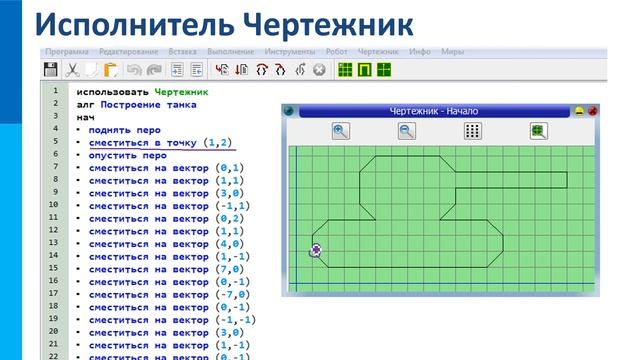Screen dimensions: 640x360
Task: Click line number 10 in the gutter
Action: (x=53, y=204)
